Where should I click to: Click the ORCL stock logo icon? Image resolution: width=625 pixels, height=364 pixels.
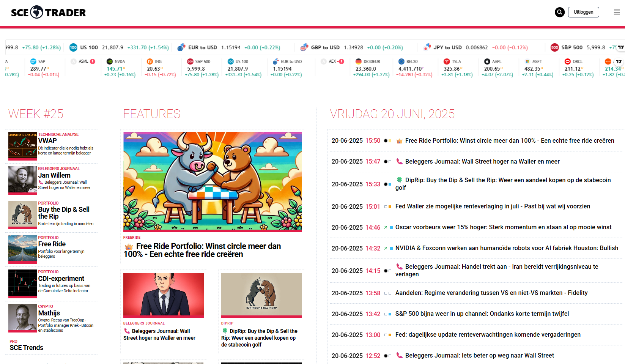568,61
